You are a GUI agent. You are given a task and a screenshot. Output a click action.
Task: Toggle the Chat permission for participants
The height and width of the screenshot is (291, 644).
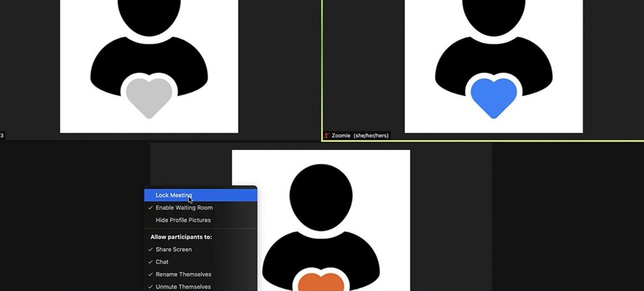(162, 262)
